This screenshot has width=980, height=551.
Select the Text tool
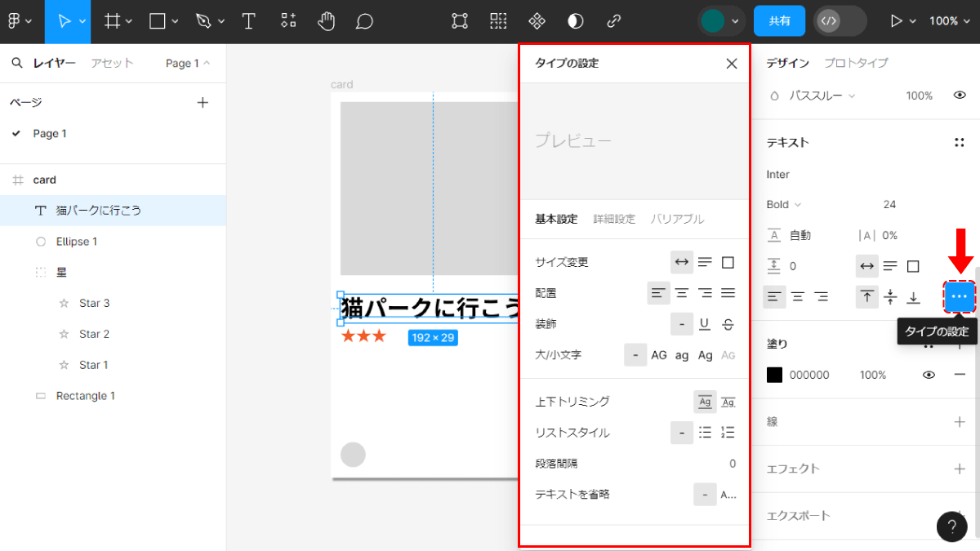[249, 21]
